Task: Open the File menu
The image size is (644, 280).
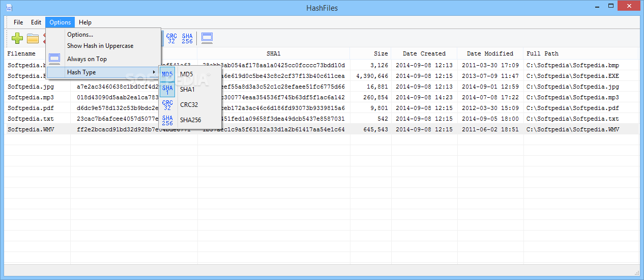Action: [x=18, y=22]
